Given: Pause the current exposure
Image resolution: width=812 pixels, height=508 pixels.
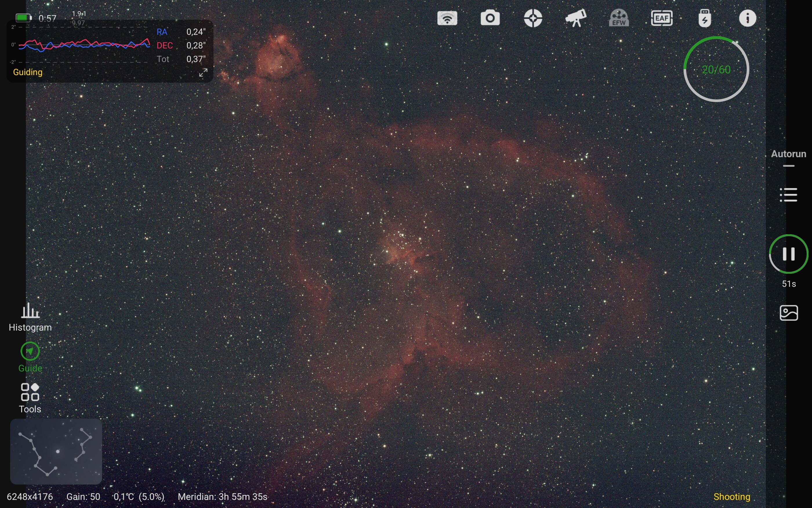Looking at the screenshot, I should point(789,254).
